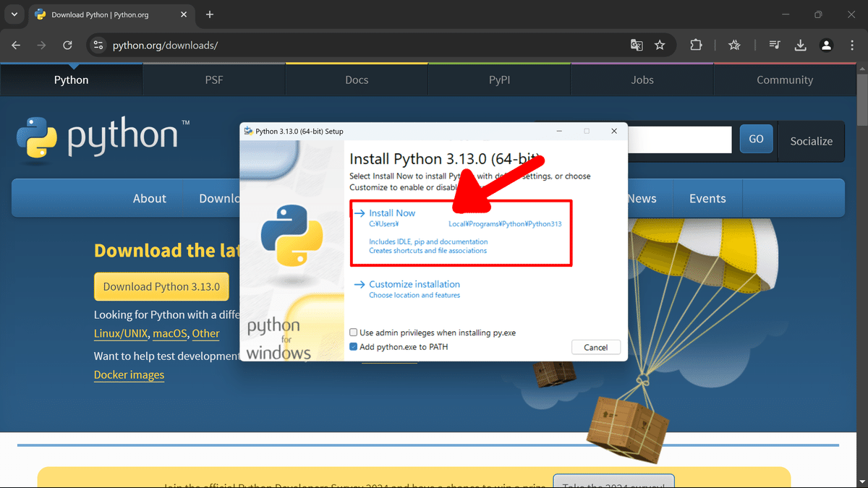Image resolution: width=868 pixels, height=488 pixels.
Task: Click the browser forward arrow
Action: coord(42,45)
